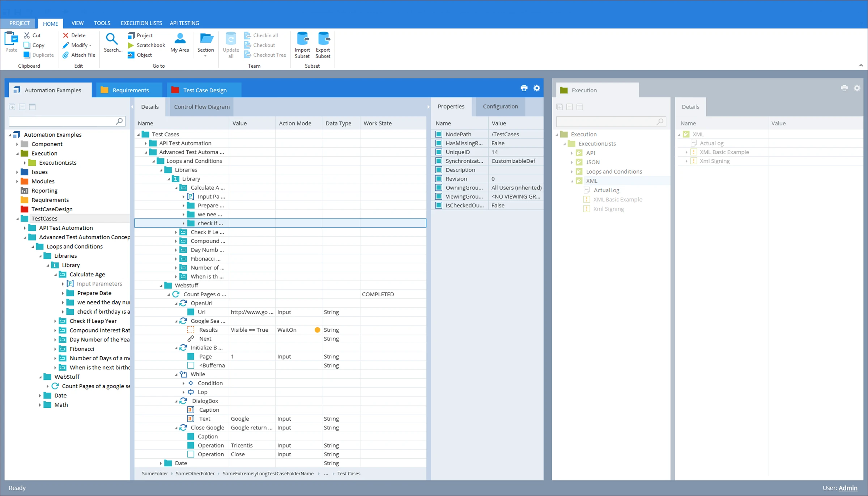Expand the Modules folder in tree
The height and width of the screenshot is (496, 868).
(17, 182)
